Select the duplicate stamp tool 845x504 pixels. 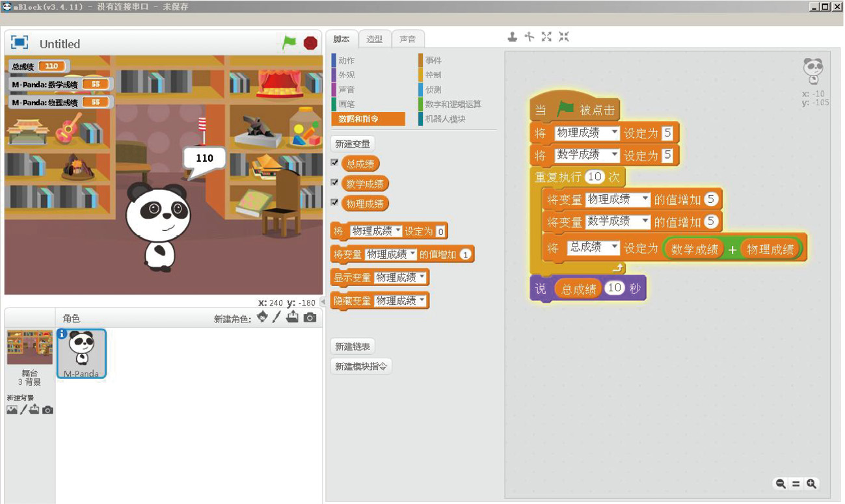(513, 37)
